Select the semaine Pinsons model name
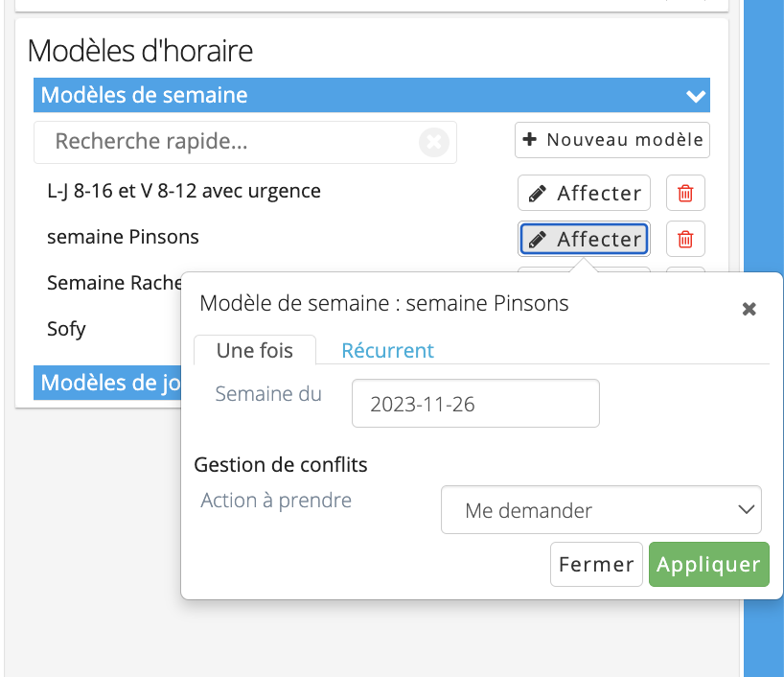 point(123,237)
